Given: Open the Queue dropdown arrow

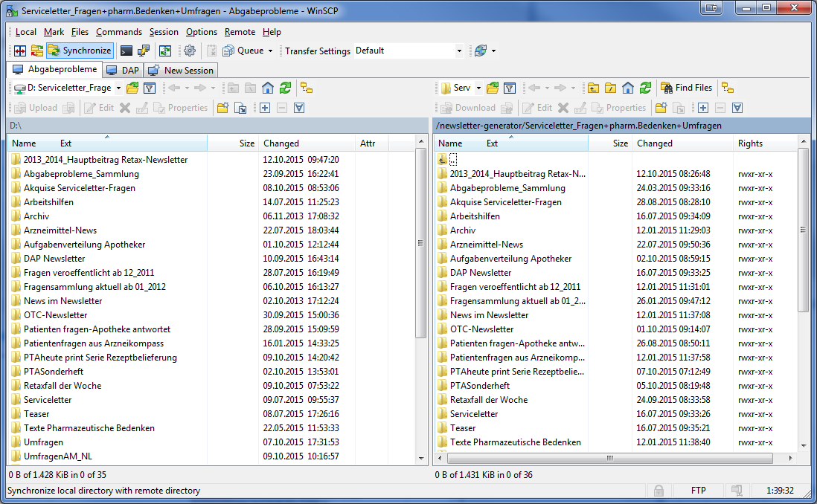Looking at the screenshot, I should coord(270,51).
